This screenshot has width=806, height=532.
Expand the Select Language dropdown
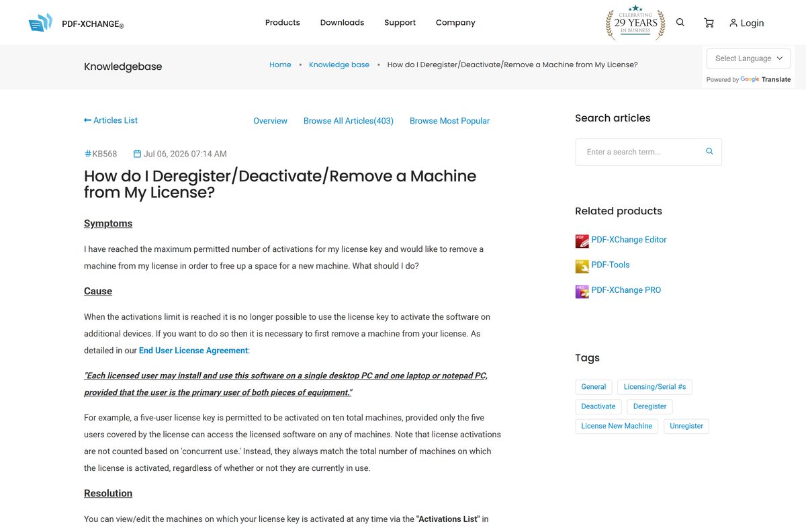(748, 58)
